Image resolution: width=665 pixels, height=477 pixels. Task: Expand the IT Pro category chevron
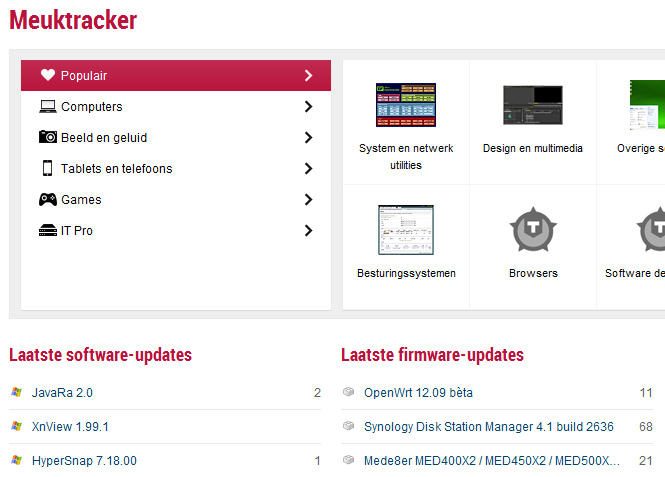point(309,230)
